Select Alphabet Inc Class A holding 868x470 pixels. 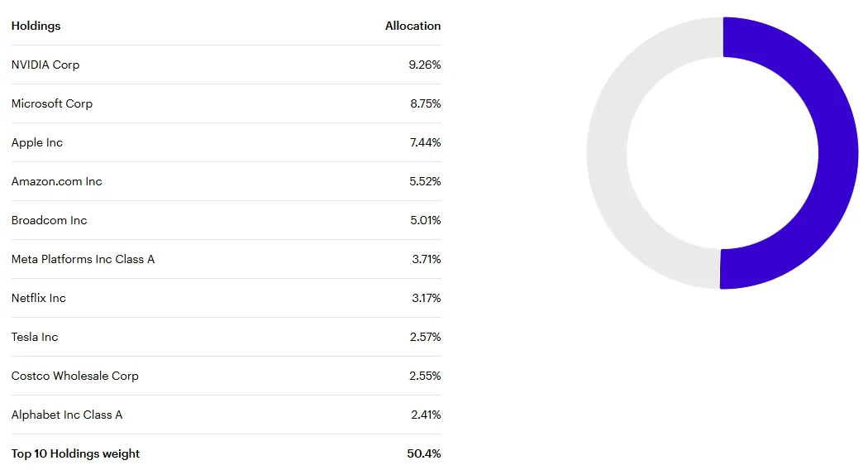(67, 414)
